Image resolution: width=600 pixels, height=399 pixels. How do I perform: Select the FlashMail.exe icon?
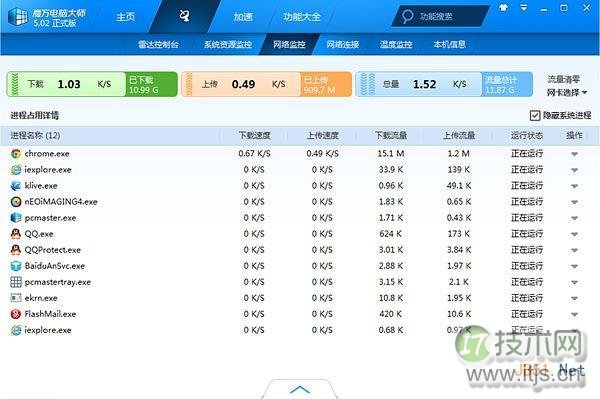coord(16,314)
